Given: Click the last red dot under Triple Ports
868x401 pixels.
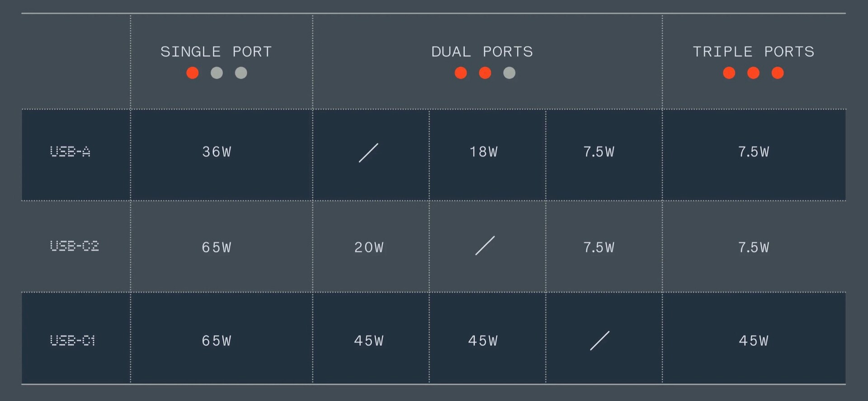Looking at the screenshot, I should (778, 73).
